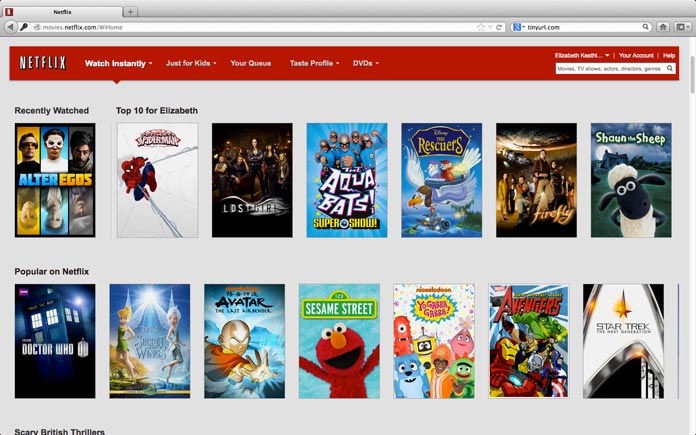The width and height of the screenshot is (696, 435).
Task: Open the Doctor Who poster
Action: 55,341
